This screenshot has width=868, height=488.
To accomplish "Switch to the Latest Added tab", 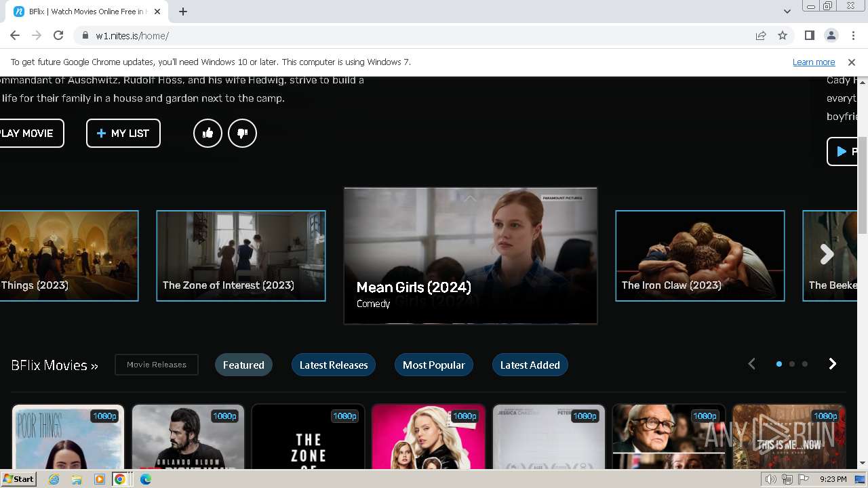I will 530,365.
